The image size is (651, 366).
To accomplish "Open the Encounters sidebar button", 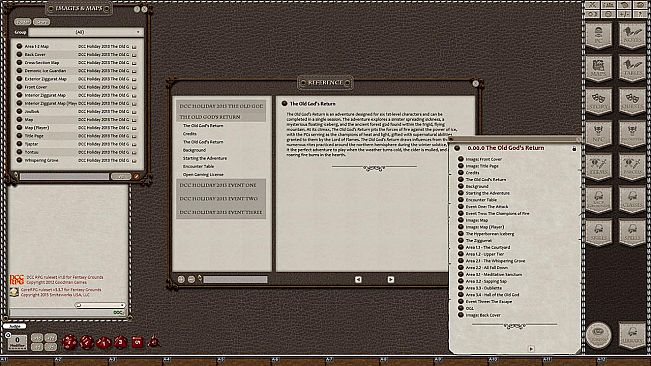I will [632, 134].
